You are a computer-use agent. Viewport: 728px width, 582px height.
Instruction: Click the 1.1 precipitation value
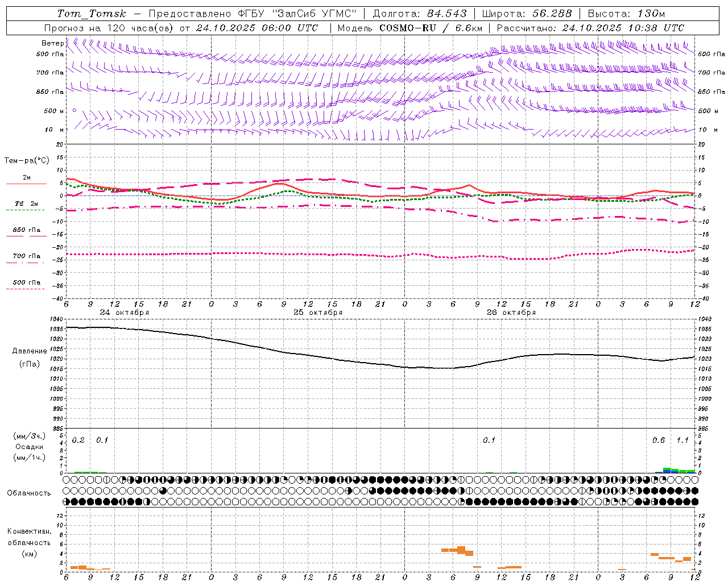682,440
